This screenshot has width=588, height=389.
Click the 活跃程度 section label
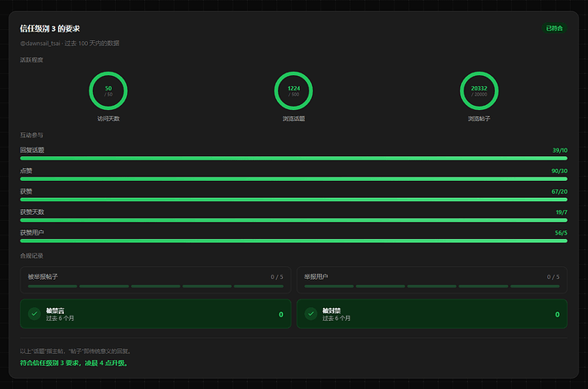coord(32,60)
